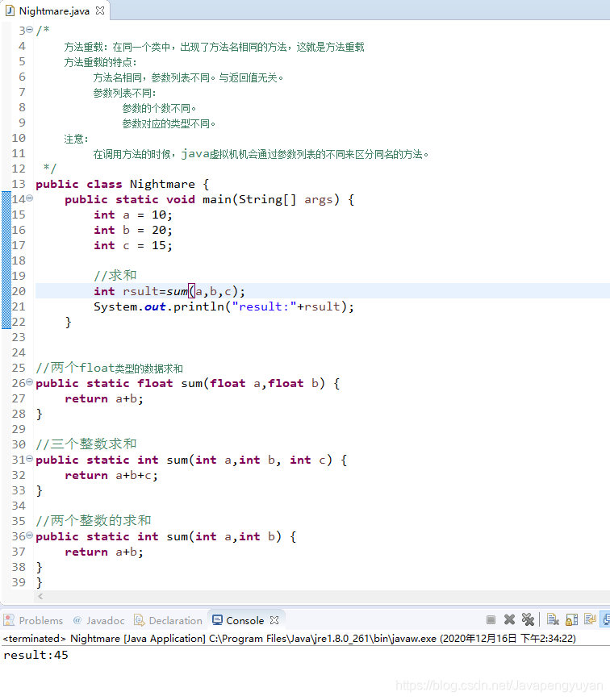Collapse the three-int sum method at line 31

(x=30, y=459)
